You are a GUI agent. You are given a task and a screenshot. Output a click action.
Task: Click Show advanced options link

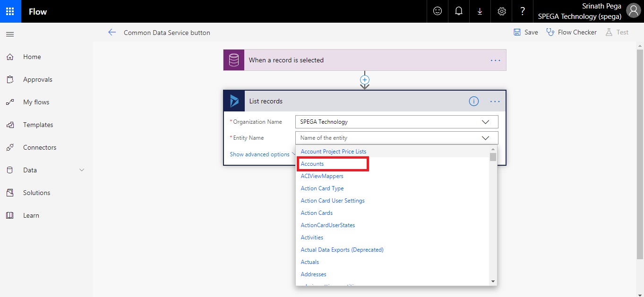pos(259,154)
